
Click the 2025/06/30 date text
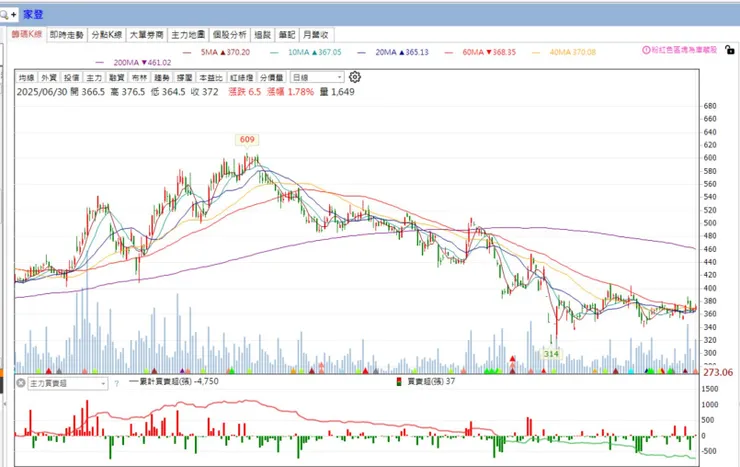pyautogui.click(x=42, y=92)
